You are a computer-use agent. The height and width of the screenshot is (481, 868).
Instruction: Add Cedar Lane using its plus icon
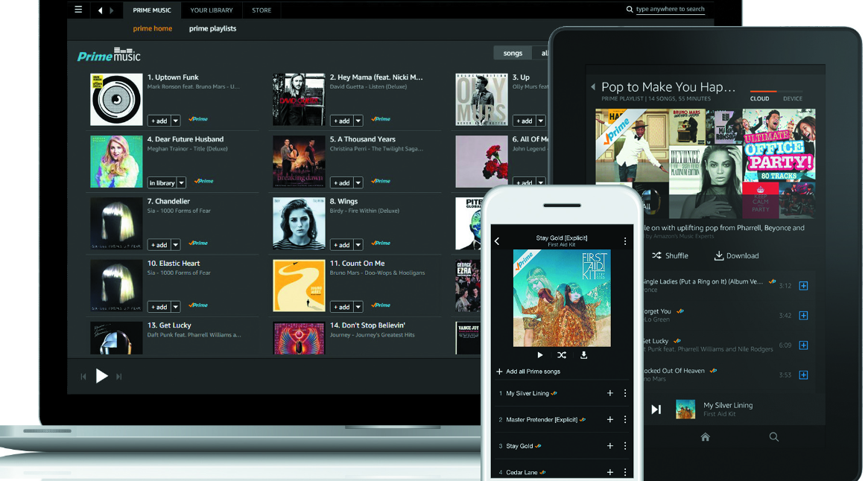(610, 472)
